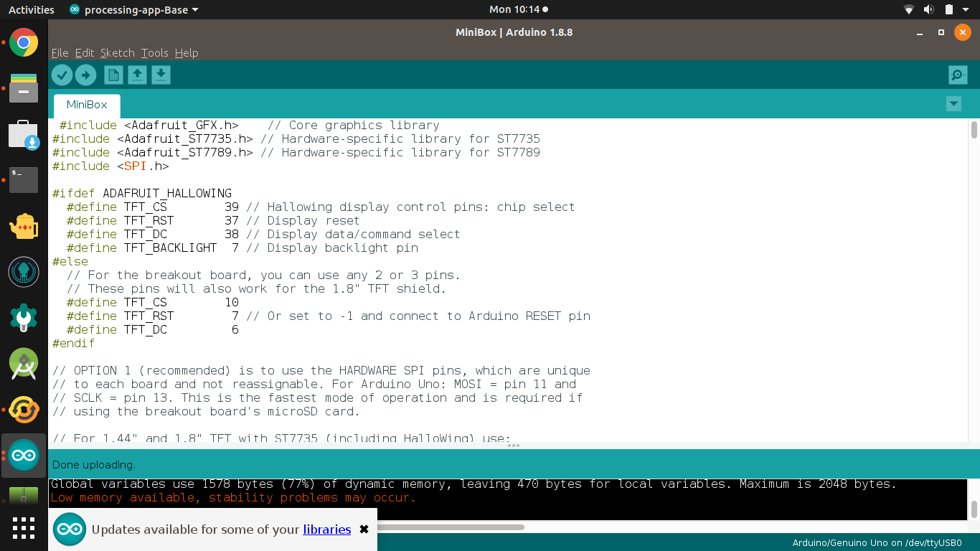Open a sketch with the Open arrow-up icon

[137, 75]
